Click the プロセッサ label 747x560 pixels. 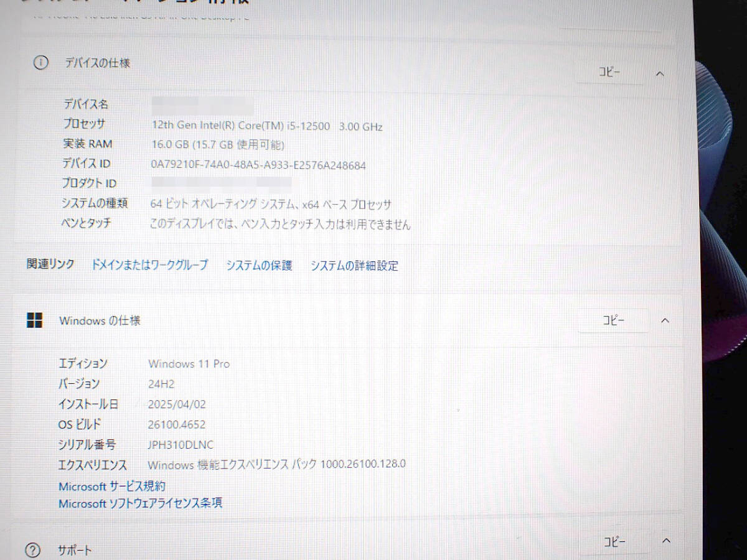(84, 123)
